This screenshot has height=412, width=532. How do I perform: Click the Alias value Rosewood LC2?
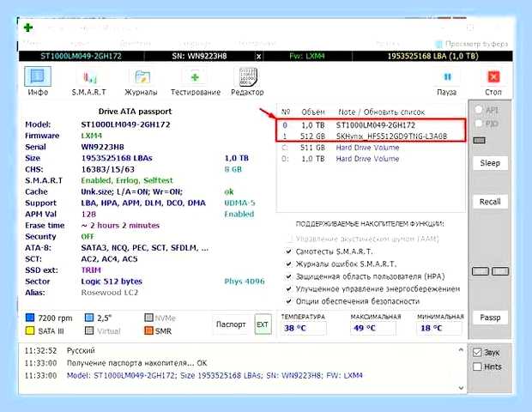pos(110,293)
